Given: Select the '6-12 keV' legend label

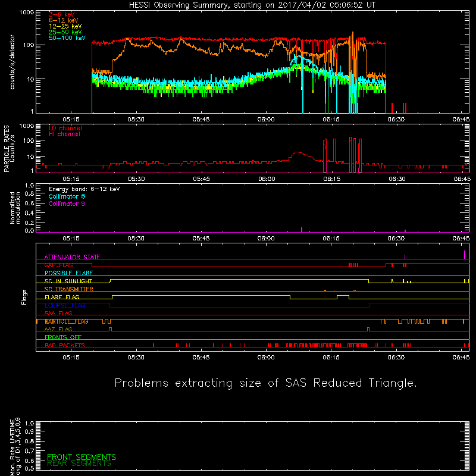Looking at the screenshot, I should pos(64,20).
